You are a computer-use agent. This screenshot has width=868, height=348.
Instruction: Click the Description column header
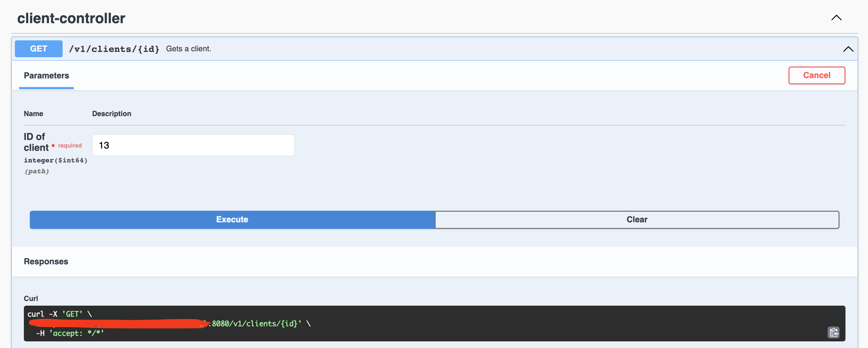112,114
